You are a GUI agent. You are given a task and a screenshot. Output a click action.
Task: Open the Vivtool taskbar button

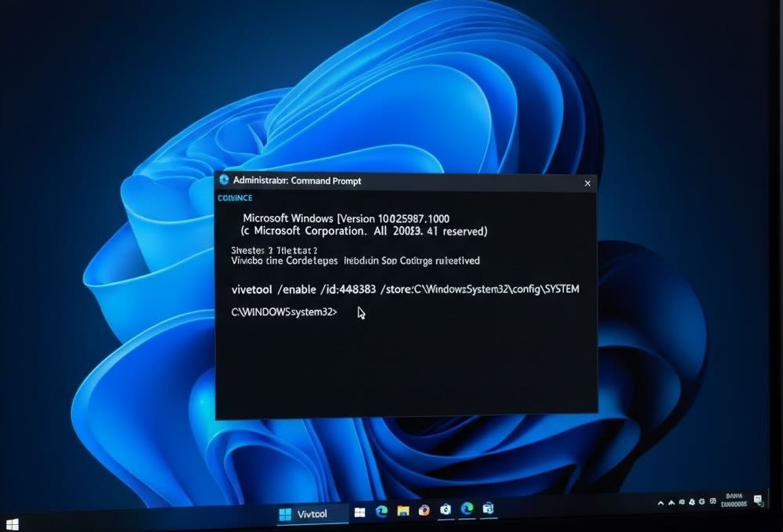(x=312, y=514)
